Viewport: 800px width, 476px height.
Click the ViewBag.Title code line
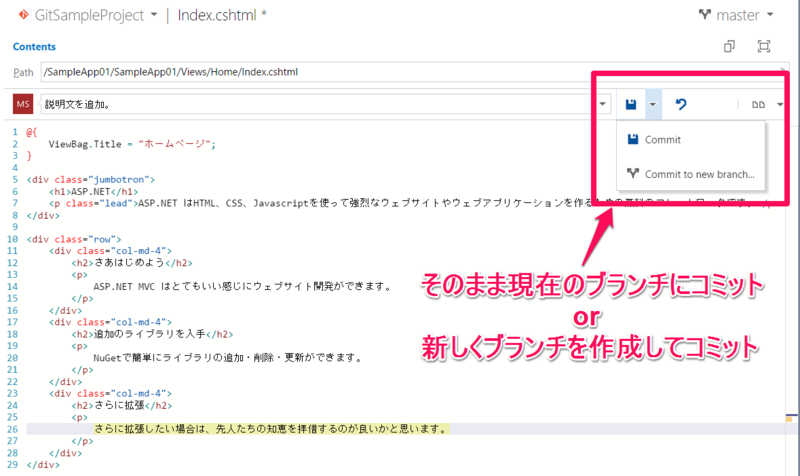[132, 144]
